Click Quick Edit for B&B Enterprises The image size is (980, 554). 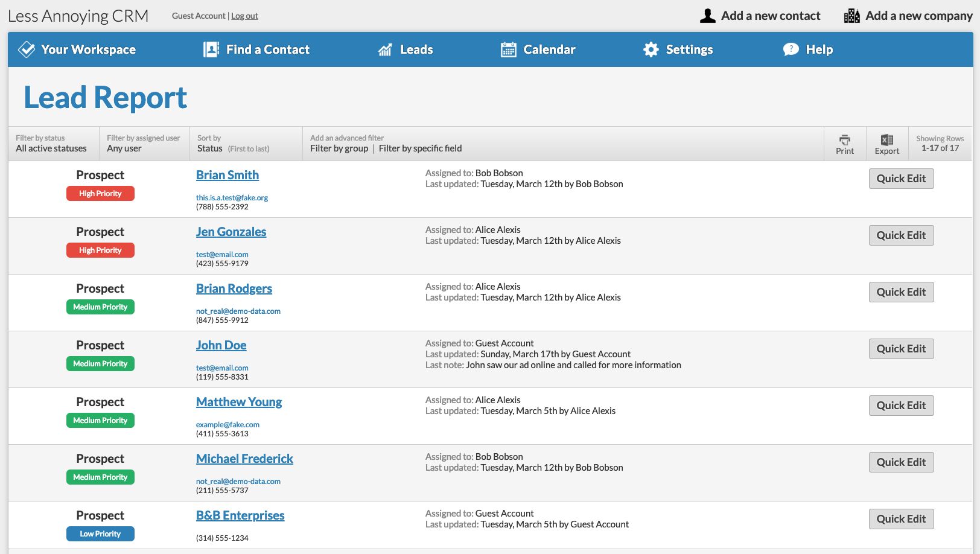point(901,519)
